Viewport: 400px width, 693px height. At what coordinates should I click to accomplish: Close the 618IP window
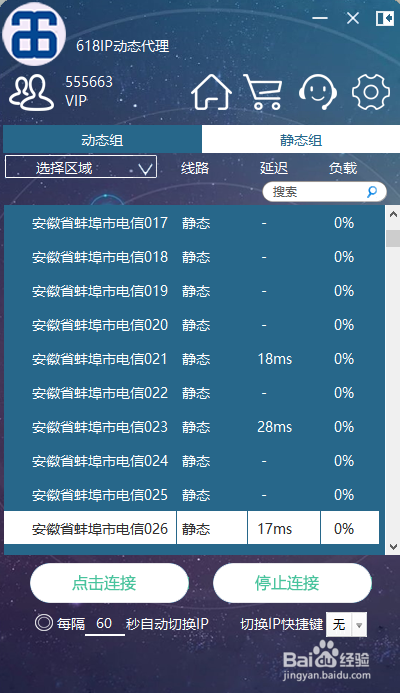(x=353, y=18)
